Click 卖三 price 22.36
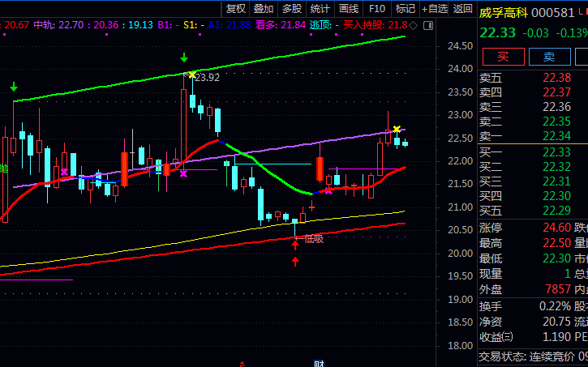This screenshot has height=367, width=588. point(557,107)
